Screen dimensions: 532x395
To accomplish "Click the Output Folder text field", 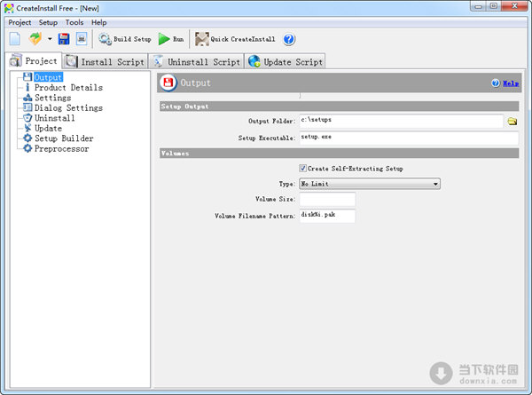I will coord(401,121).
